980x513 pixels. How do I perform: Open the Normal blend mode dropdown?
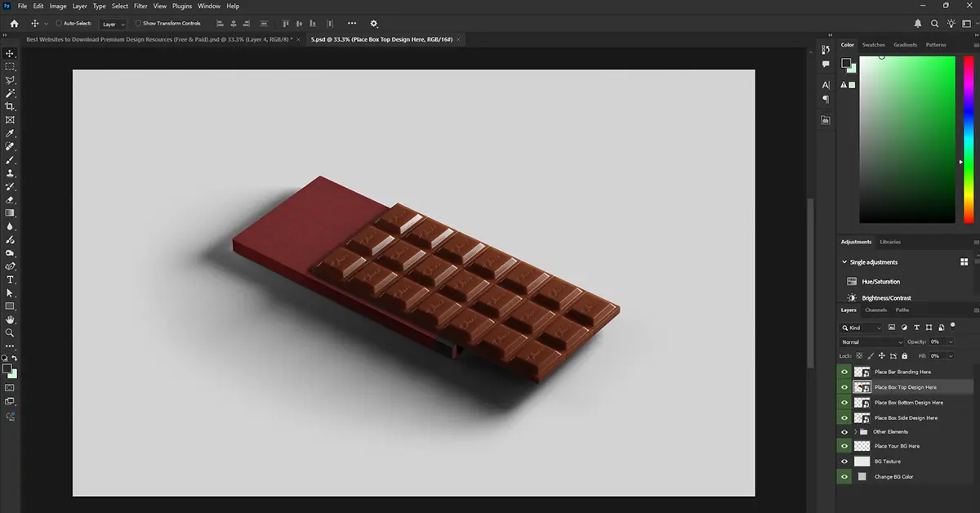tap(872, 341)
